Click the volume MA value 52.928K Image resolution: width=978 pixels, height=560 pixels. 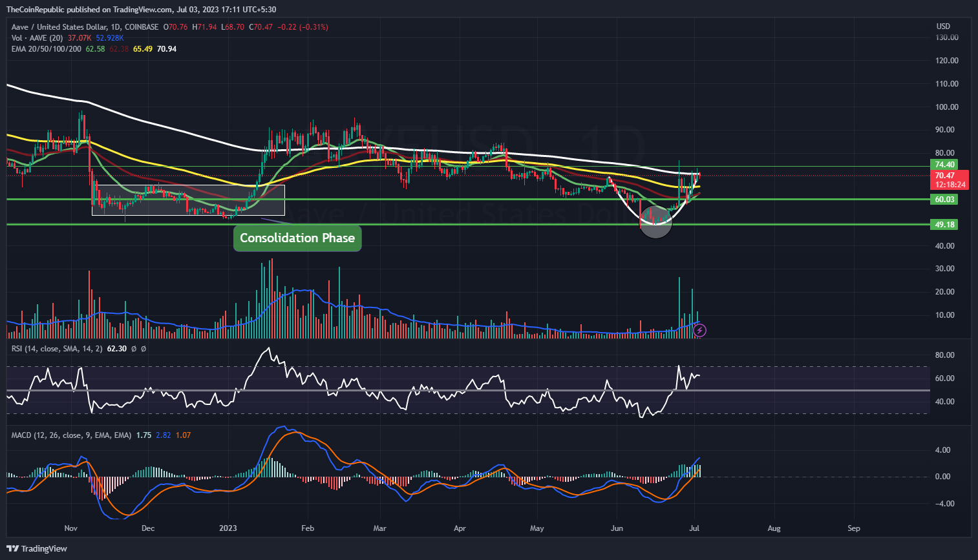click(110, 38)
